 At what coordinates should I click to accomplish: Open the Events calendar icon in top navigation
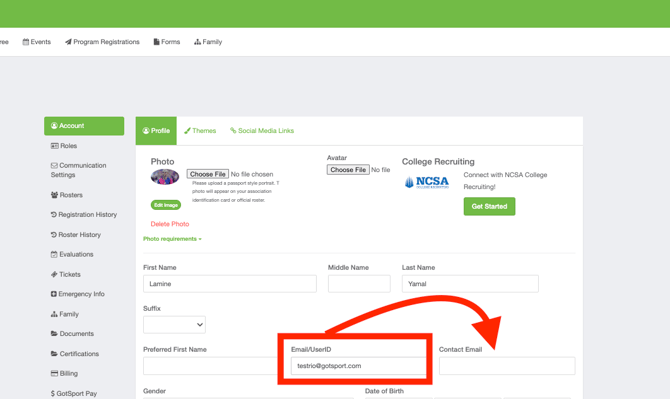tap(26, 42)
